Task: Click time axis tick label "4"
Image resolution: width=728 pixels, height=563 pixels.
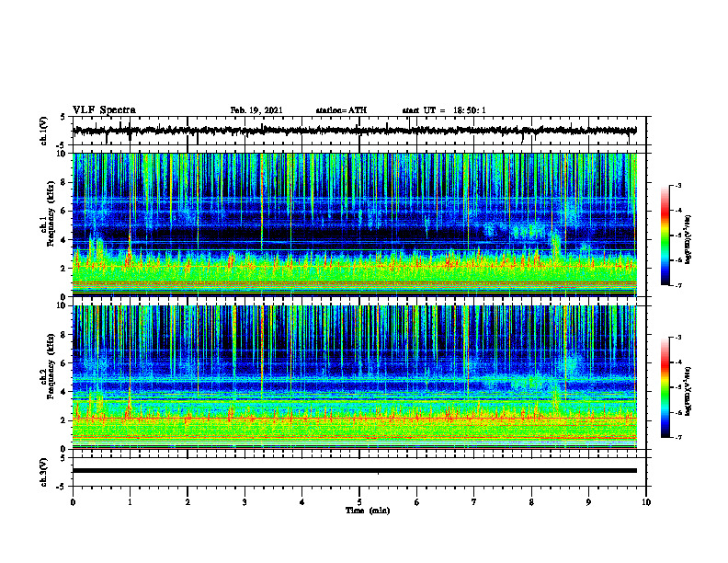Action: [302, 502]
